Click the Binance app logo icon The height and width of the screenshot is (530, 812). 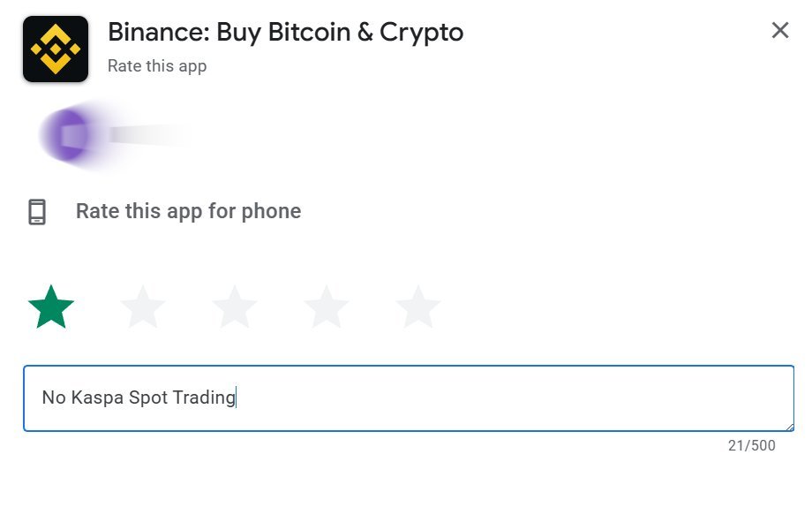click(55, 49)
